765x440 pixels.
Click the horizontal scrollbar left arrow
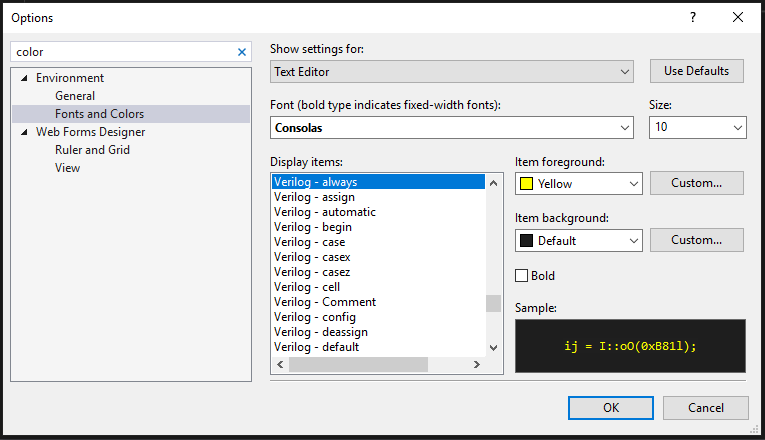click(x=280, y=364)
